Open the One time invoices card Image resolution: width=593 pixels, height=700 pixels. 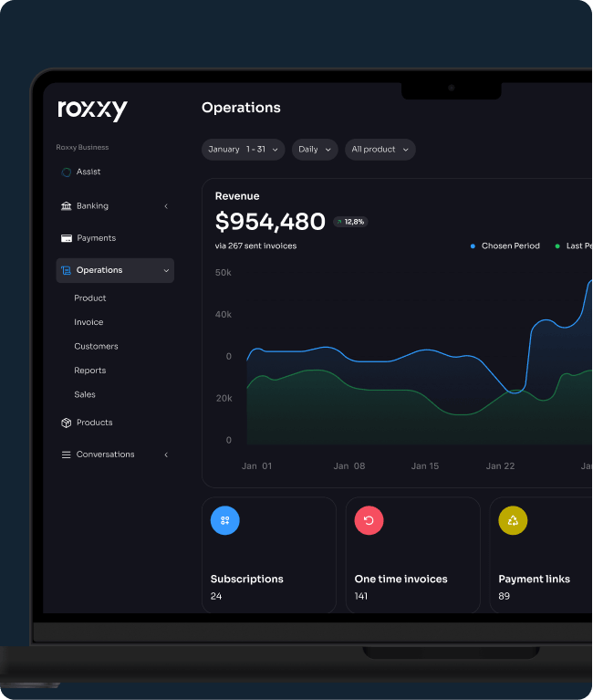[x=412, y=555]
